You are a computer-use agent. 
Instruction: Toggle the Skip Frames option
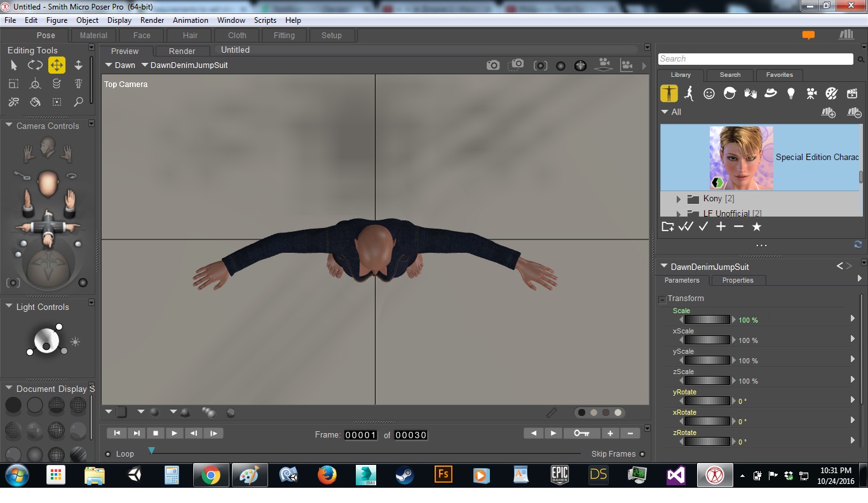coord(642,454)
